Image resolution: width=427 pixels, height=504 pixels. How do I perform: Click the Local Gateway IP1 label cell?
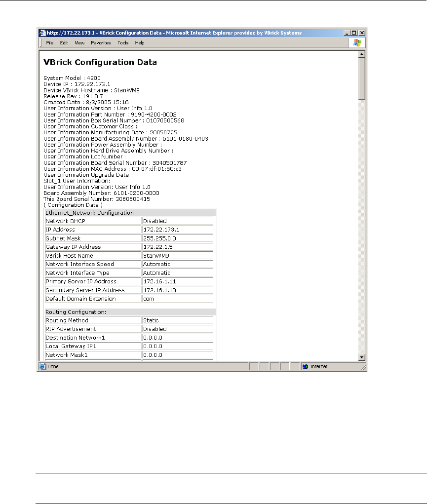pyautogui.click(x=93, y=346)
